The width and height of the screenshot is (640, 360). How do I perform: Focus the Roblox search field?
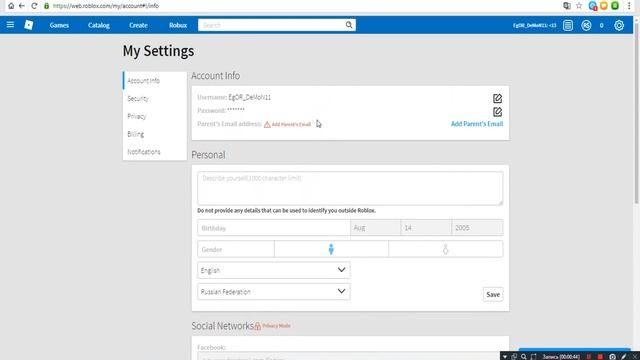click(271, 25)
